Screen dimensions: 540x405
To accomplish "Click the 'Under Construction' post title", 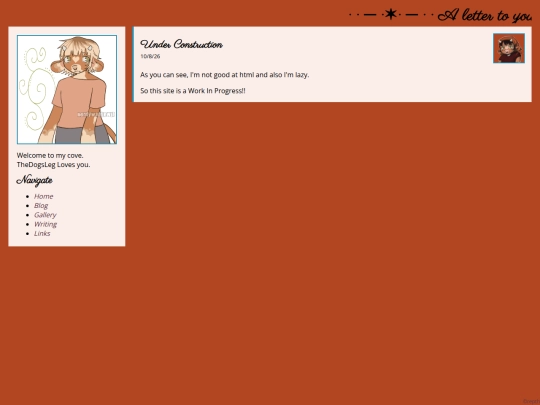I will point(181,44).
